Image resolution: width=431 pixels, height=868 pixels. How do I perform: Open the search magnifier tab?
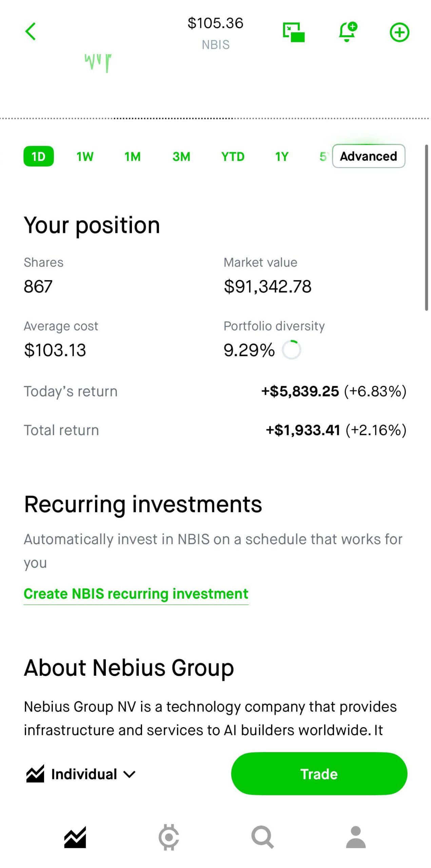tap(262, 837)
